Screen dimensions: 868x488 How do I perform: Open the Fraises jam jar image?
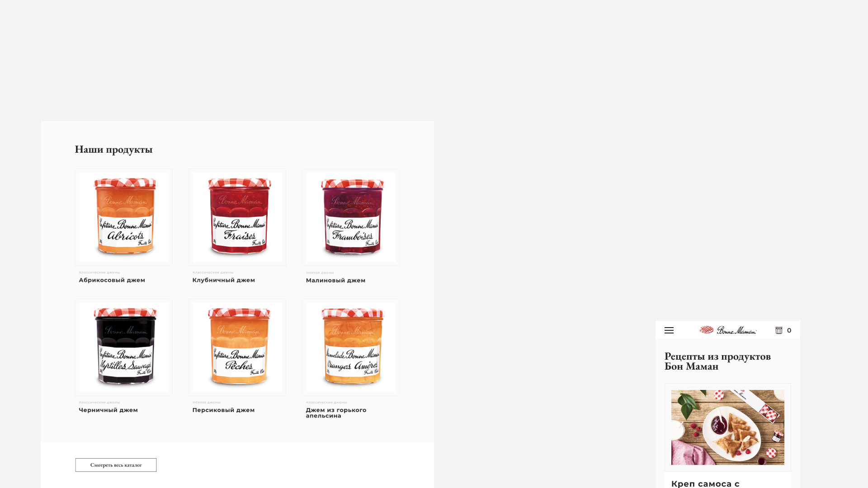pyautogui.click(x=237, y=217)
